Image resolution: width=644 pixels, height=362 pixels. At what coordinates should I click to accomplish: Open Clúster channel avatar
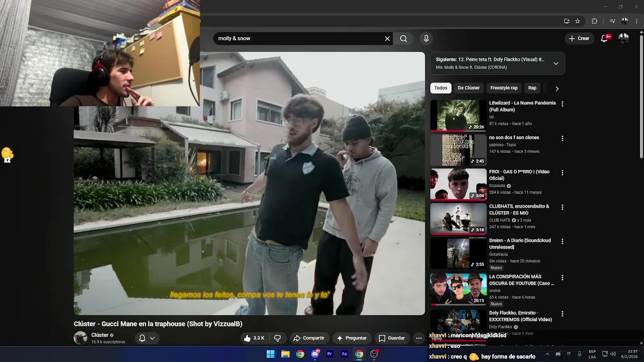click(80, 338)
